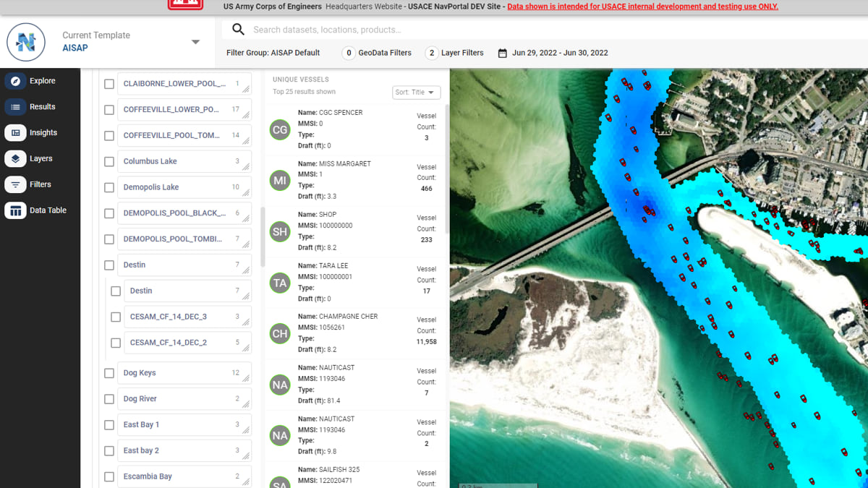
Task: Open Layer Filters with 2 badge
Action: pos(454,53)
